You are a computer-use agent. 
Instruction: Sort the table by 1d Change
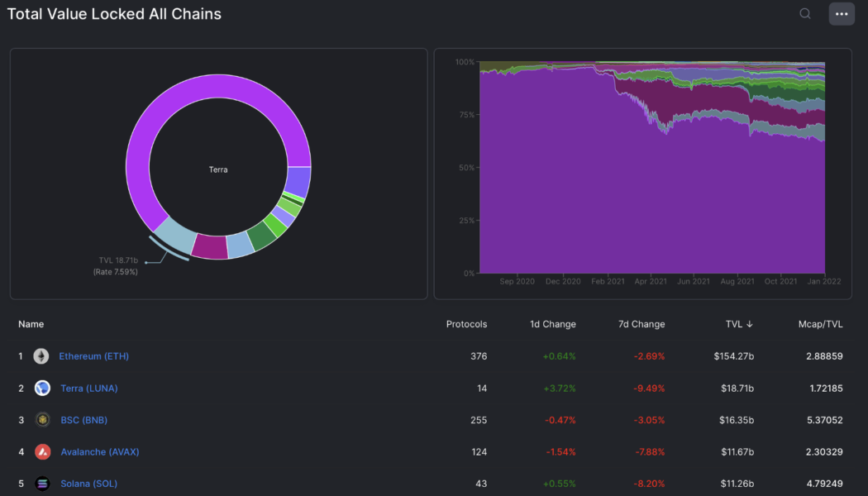(552, 324)
